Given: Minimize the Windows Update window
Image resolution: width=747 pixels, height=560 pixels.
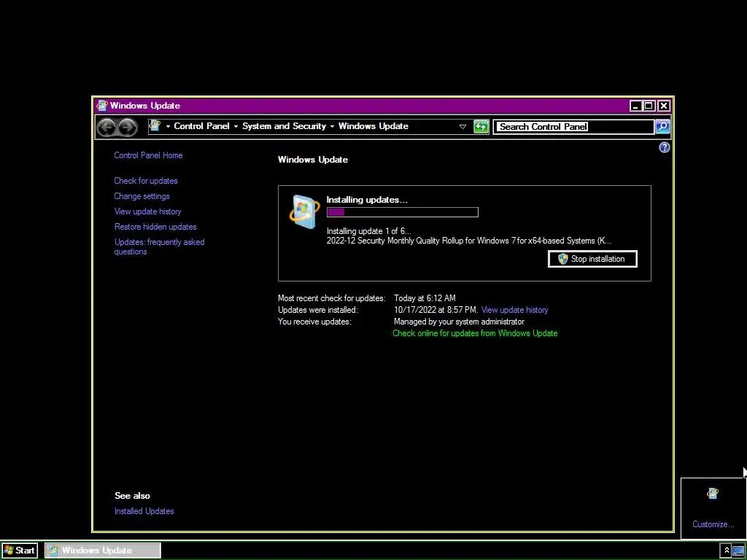Looking at the screenshot, I should point(635,106).
